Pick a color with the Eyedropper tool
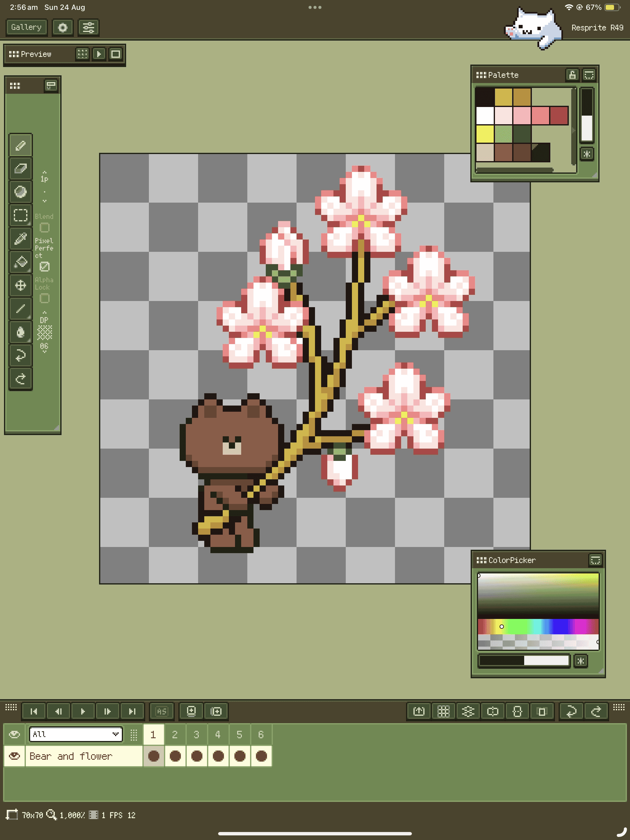The width and height of the screenshot is (630, 840). tap(21, 239)
